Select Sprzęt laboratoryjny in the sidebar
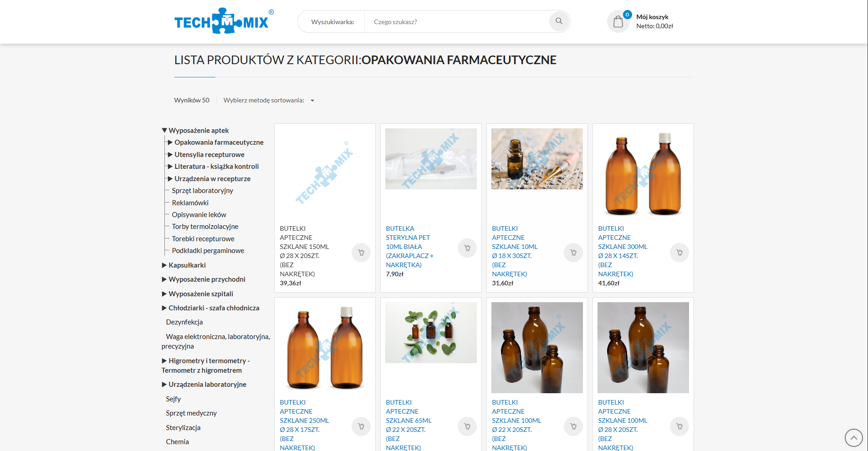868x451 pixels. (x=202, y=191)
